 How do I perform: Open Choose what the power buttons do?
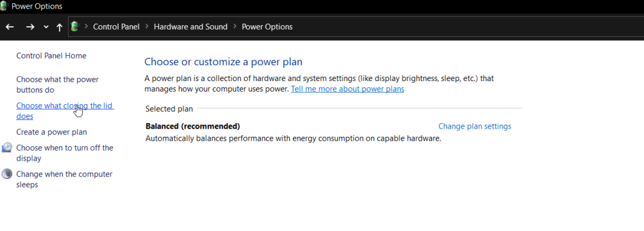(x=57, y=84)
